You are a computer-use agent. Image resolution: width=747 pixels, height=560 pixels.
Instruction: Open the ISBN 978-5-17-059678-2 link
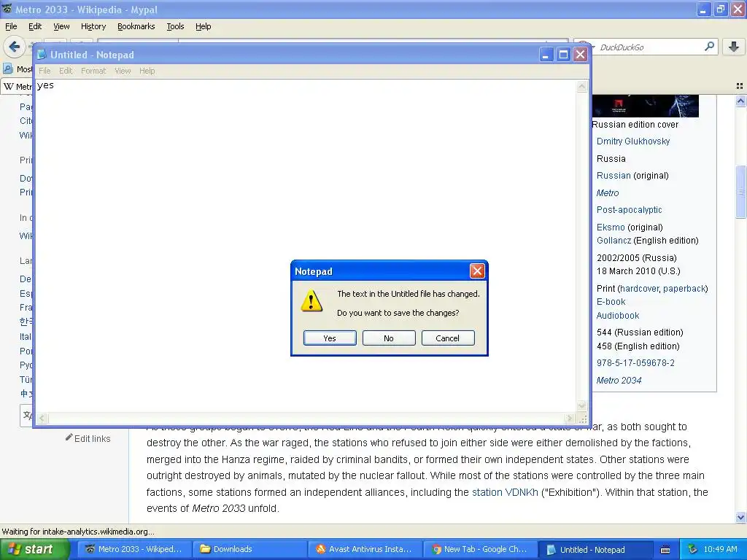635,363
